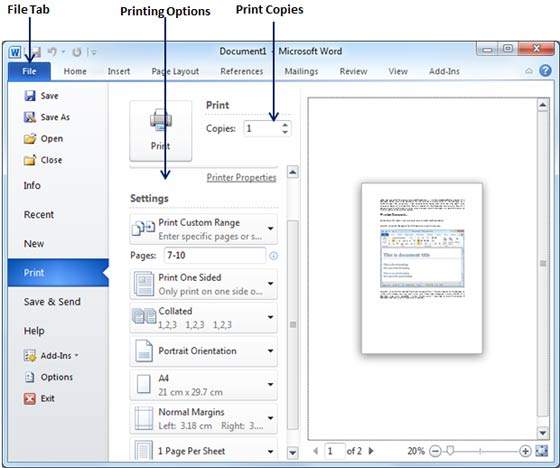The width and height of the screenshot is (560, 468).
Task: Increase copies with the up spinner arrow
Action: point(285,125)
